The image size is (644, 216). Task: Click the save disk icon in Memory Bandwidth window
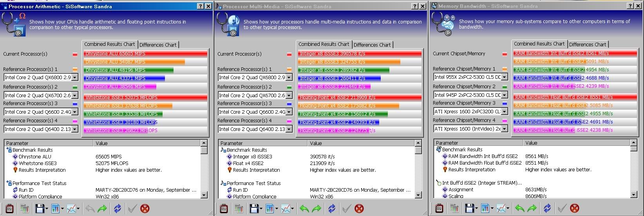point(469,208)
